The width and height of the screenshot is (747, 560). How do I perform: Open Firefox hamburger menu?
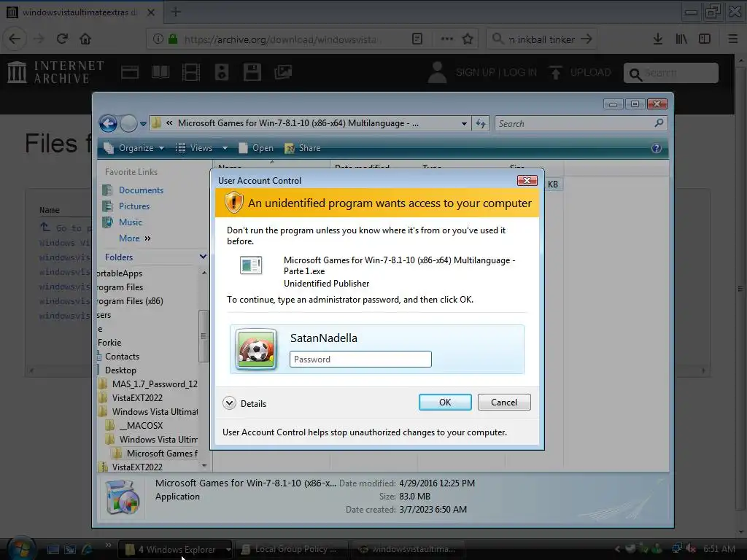click(x=733, y=39)
